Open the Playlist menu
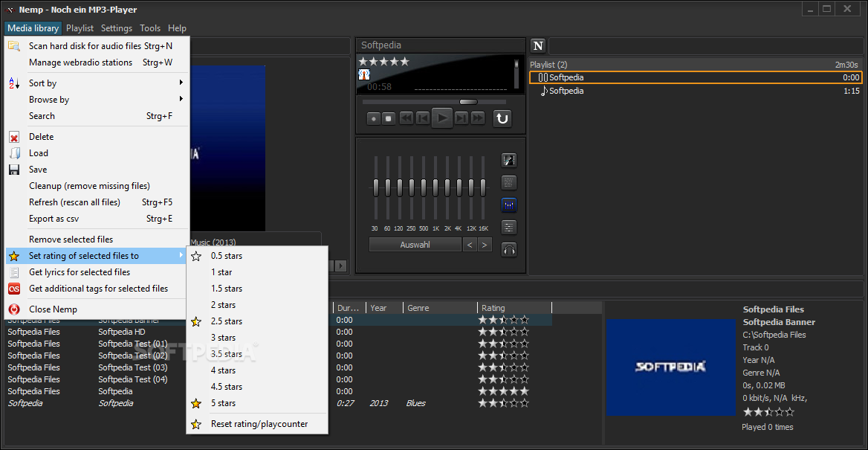This screenshot has height=450, width=868. (x=80, y=28)
